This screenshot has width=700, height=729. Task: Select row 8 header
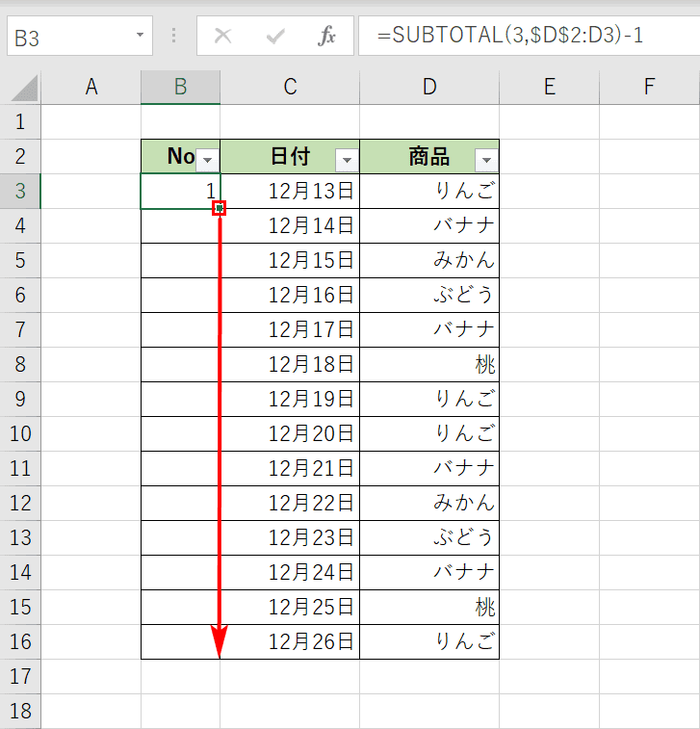(20, 364)
